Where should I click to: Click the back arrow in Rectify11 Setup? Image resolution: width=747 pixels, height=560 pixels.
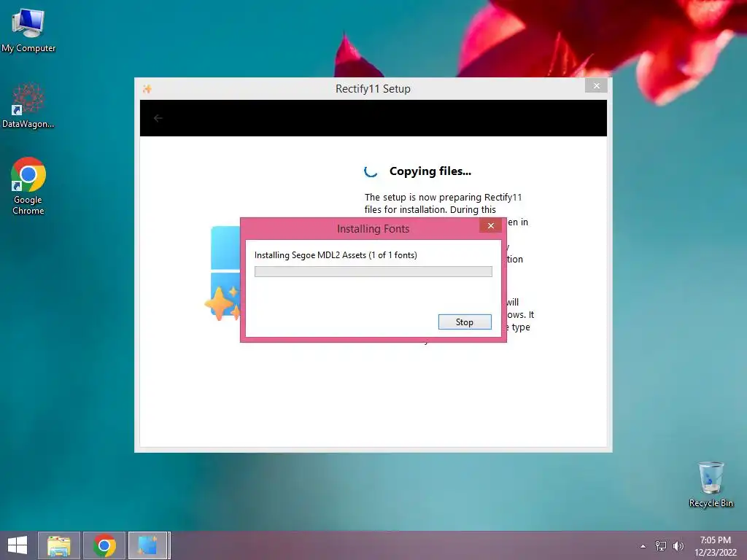coord(158,118)
